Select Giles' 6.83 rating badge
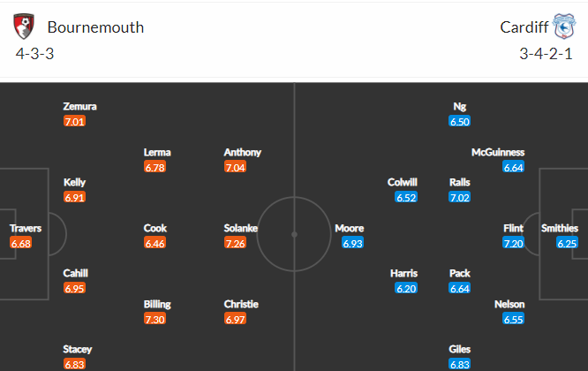This screenshot has height=371, width=588. coord(459,364)
